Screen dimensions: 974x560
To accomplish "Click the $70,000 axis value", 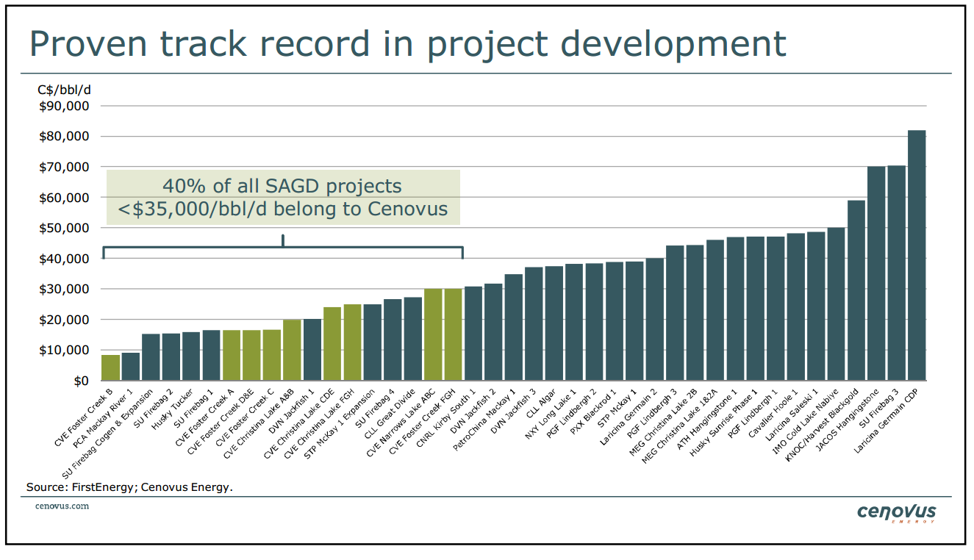I will pyautogui.click(x=63, y=167).
